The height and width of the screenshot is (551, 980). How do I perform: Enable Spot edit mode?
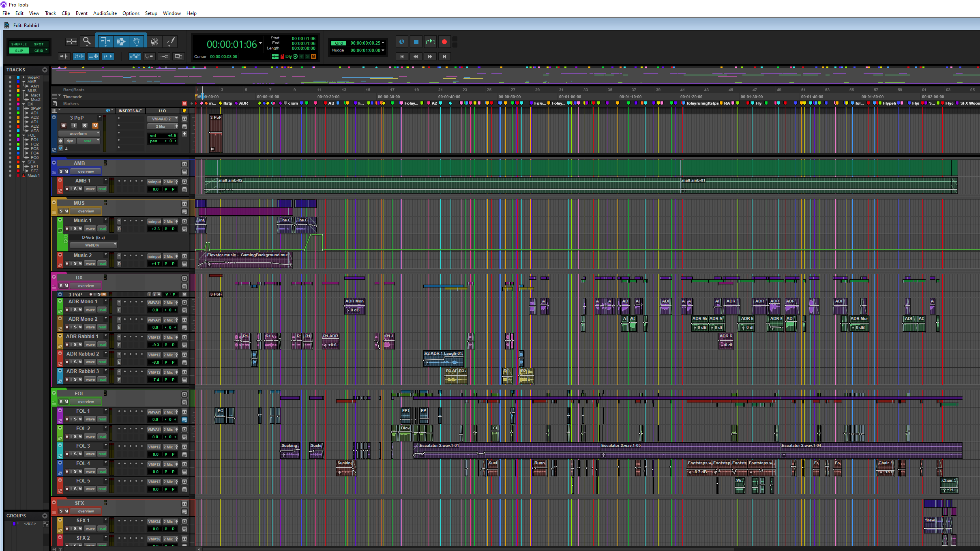coord(39,44)
